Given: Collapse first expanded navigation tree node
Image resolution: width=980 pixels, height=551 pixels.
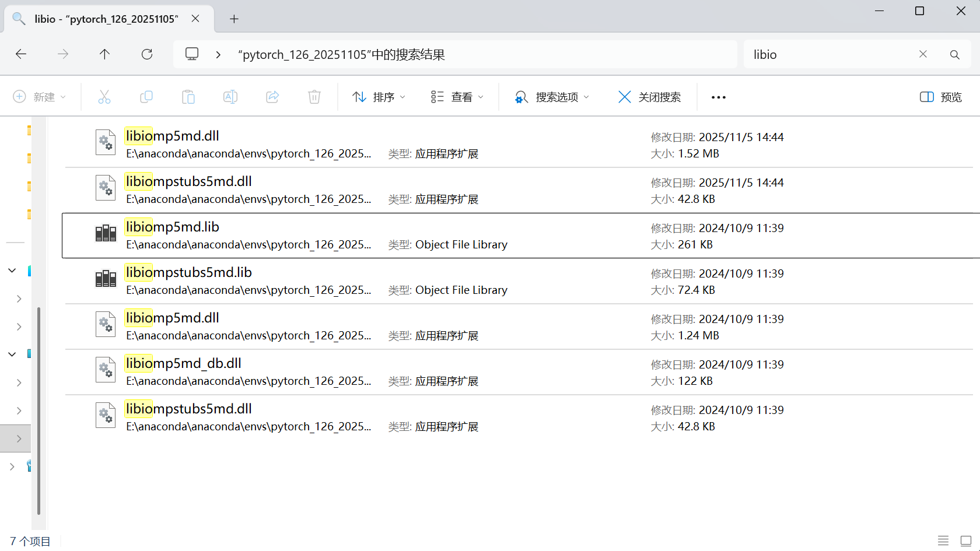Looking at the screenshot, I should click(12, 271).
